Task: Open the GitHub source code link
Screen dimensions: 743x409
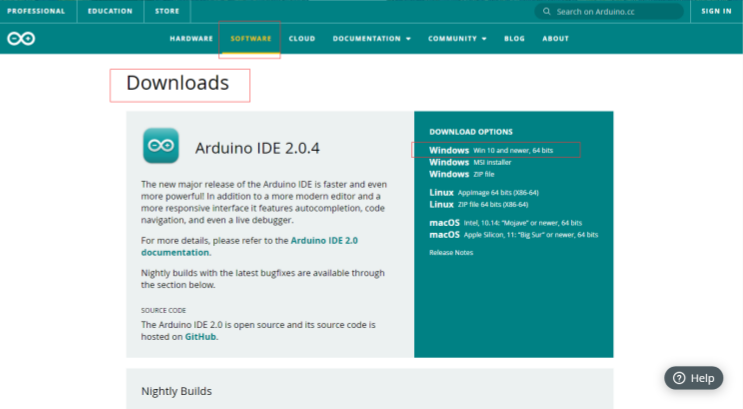Action: tap(200, 336)
